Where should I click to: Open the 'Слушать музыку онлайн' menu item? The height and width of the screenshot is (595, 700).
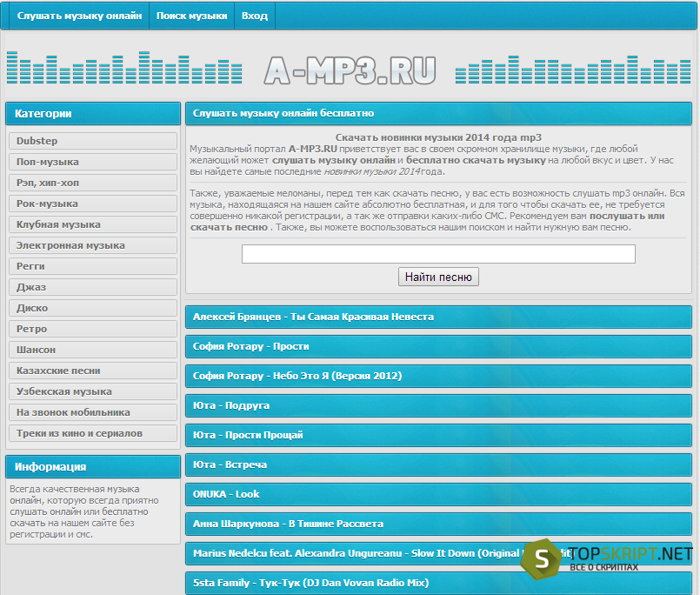pyautogui.click(x=79, y=16)
